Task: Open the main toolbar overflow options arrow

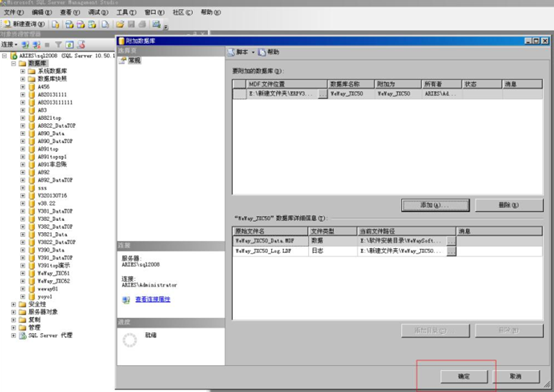Action: pos(166,26)
